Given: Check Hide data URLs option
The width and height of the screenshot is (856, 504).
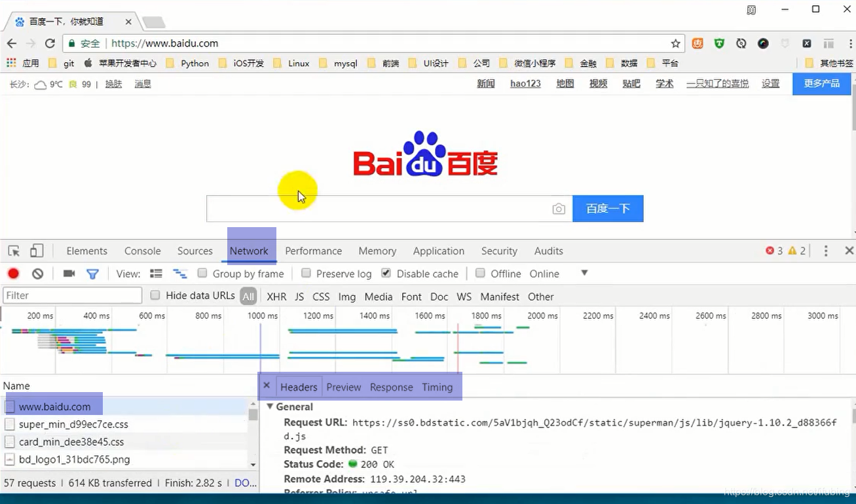Looking at the screenshot, I should click(155, 295).
